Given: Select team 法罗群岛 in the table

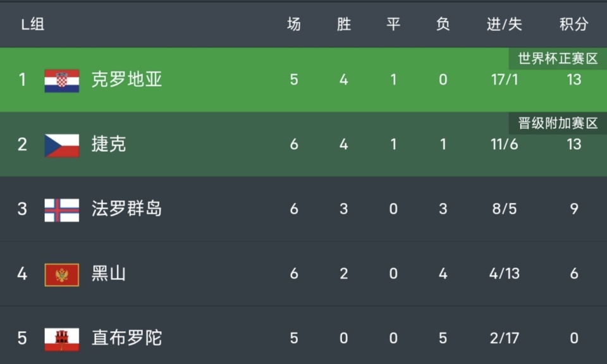Looking at the screenshot, I should pyautogui.click(x=126, y=209).
